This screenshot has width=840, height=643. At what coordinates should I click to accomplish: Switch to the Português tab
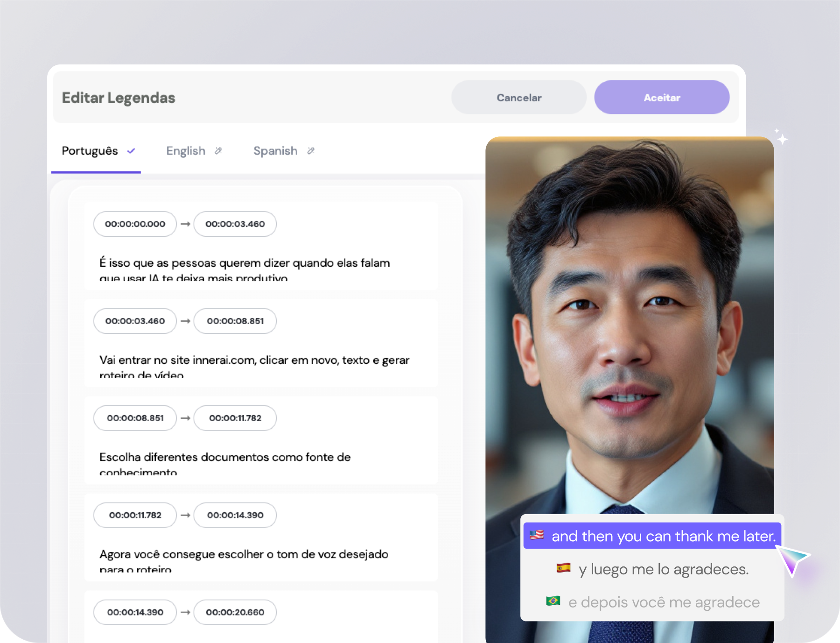coord(96,151)
